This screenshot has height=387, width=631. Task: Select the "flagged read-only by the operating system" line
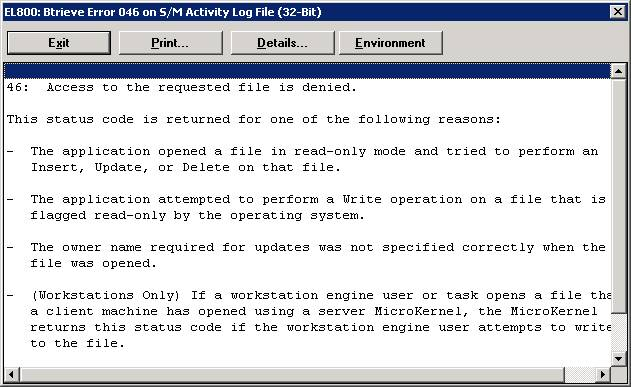[x=198, y=216]
